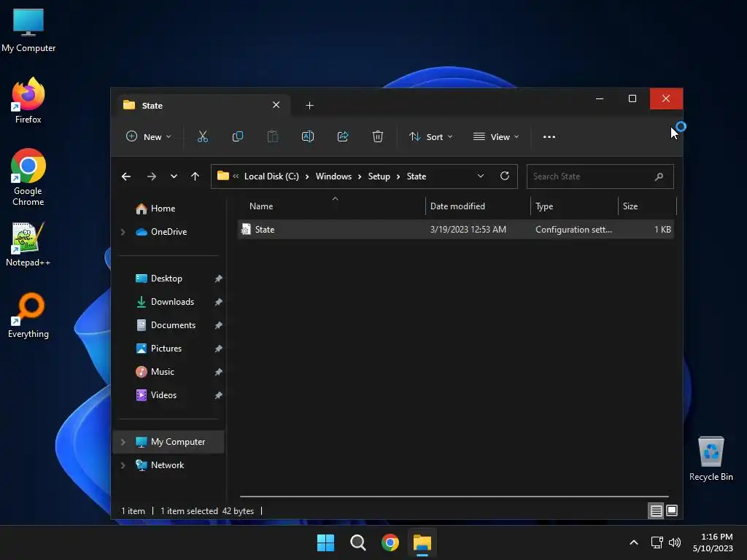
Task: Navigate to Local Disk (C:) breadcrumb
Action: pyautogui.click(x=271, y=176)
